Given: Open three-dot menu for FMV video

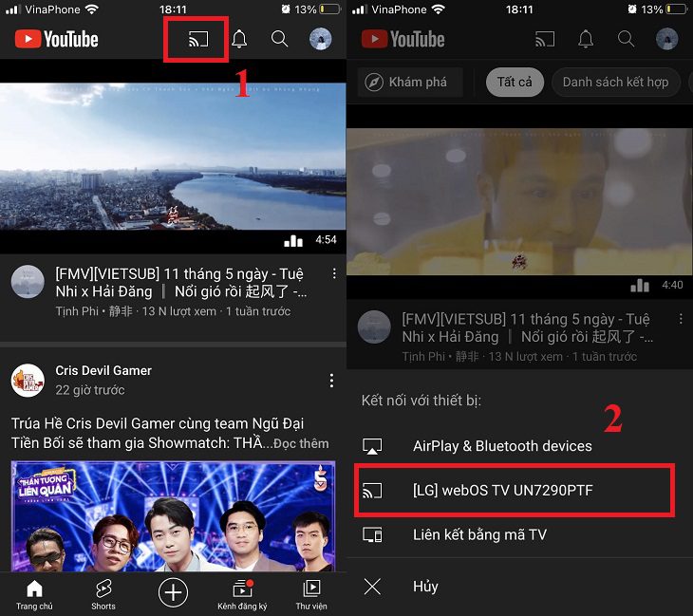Looking at the screenshot, I should click(x=334, y=274).
